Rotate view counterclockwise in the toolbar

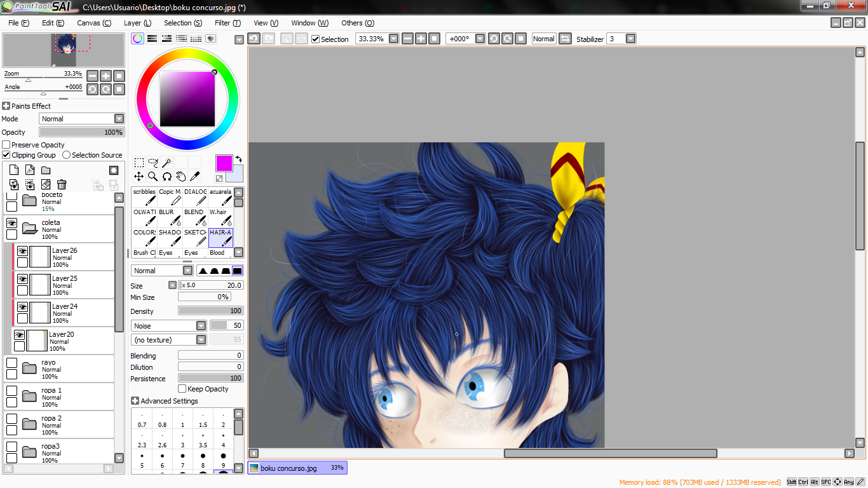(494, 39)
